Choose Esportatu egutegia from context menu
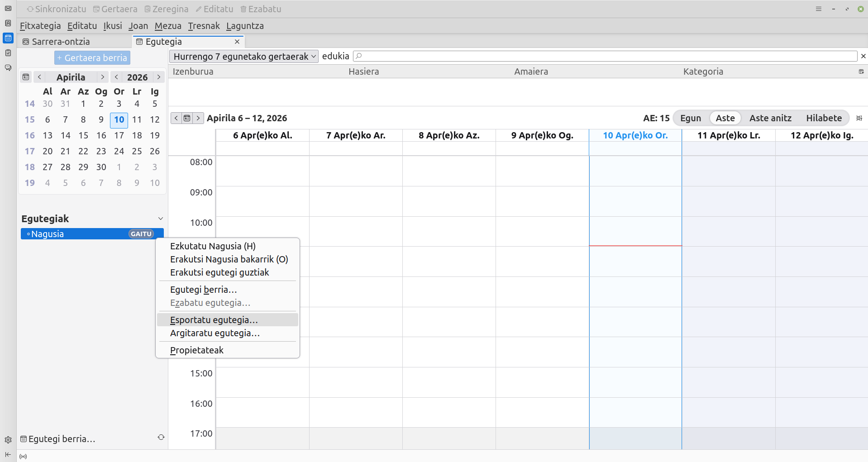Viewport: 868px width, 462px height. pos(214,320)
